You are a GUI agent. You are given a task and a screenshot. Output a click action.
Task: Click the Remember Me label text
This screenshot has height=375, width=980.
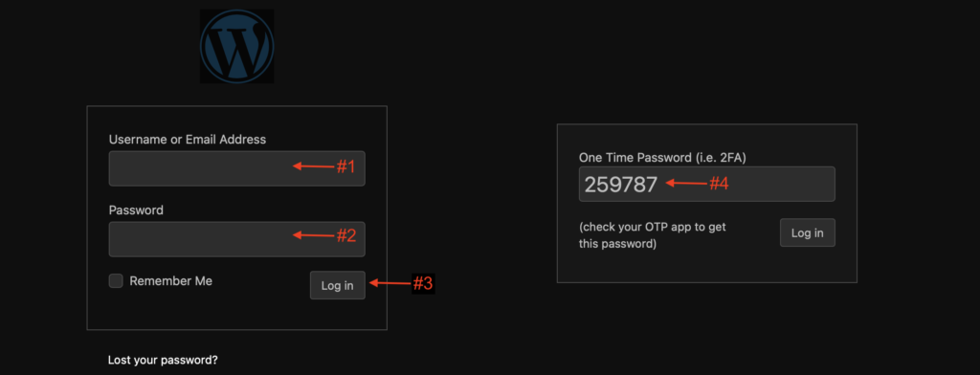(170, 281)
